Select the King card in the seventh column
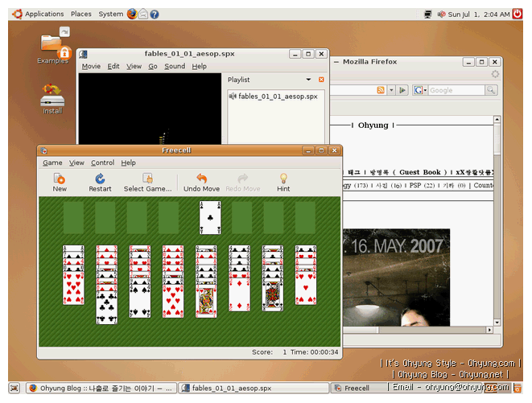The width and height of the screenshot is (532, 403). (x=273, y=294)
